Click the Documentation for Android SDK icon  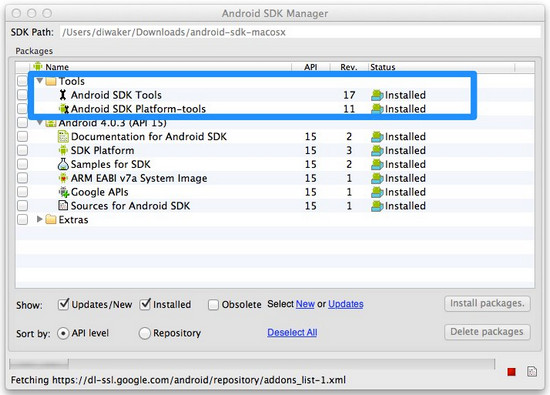point(63,136)
